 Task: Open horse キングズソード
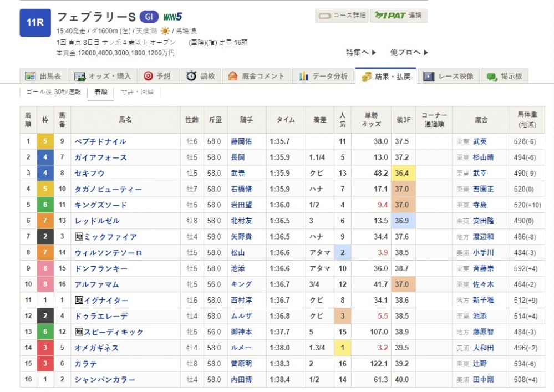pyautogui.click(x=100, y=205)
